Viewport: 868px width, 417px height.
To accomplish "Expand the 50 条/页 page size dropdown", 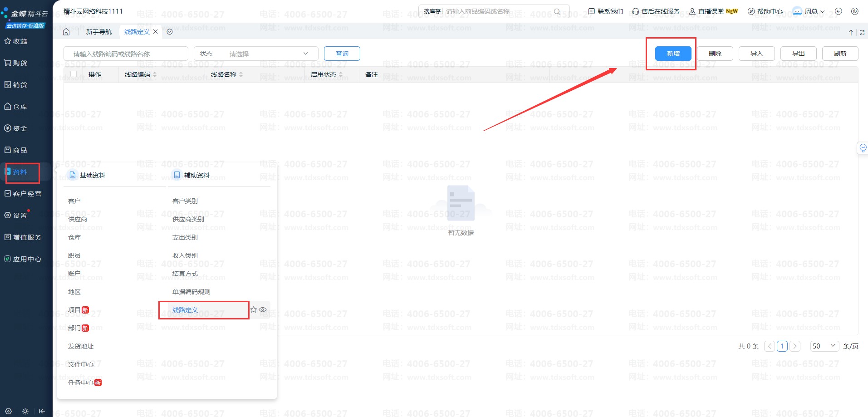I will coord(824,346).
